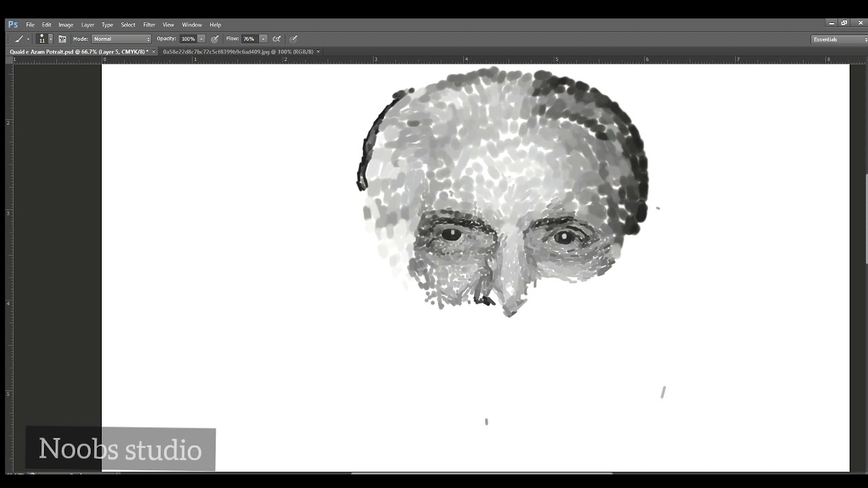Close the Quaid e Azam Potrait.psd tab
Viewport: 868px width, 488px height.
pos(154,52)
